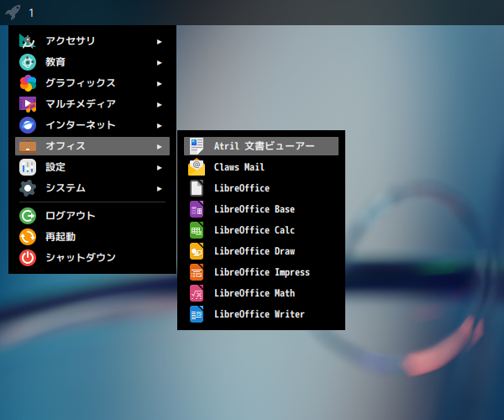Click the Atril document viewer icon
The image size is (504, 420).
coord(197,146)
